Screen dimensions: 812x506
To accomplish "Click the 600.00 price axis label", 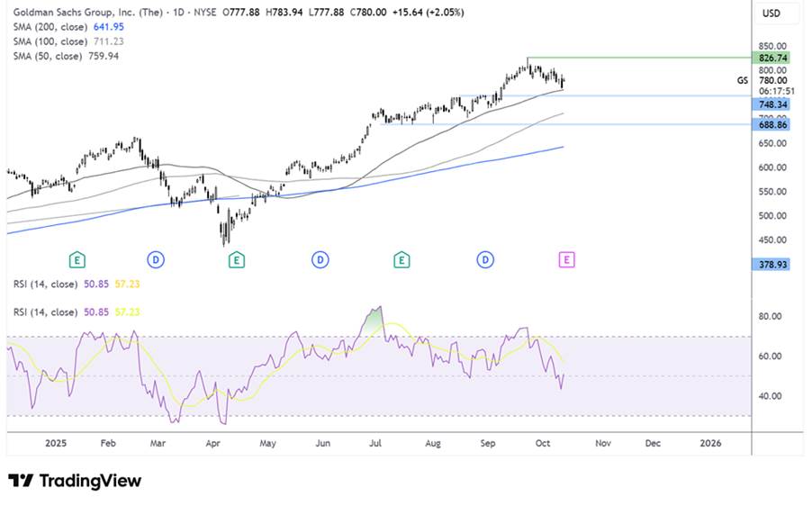I will point(772,167).
